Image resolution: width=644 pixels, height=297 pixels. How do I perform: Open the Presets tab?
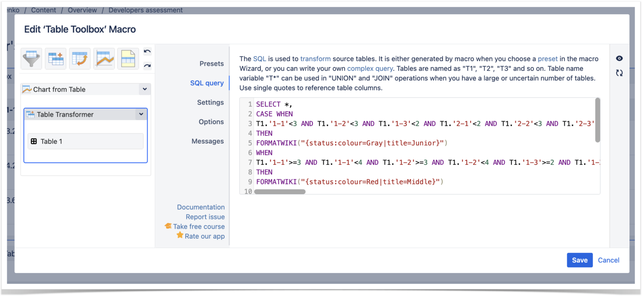tap(212, 63)
